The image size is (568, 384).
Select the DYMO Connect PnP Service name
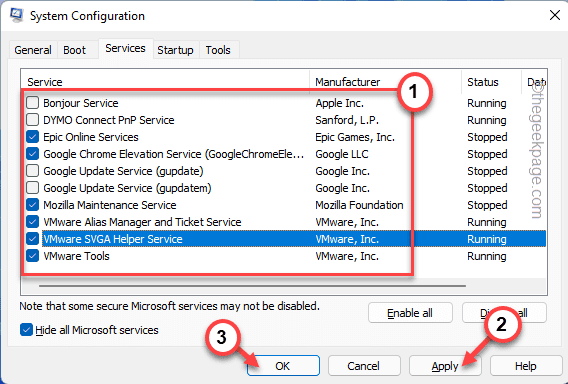[x=109, y=120]
